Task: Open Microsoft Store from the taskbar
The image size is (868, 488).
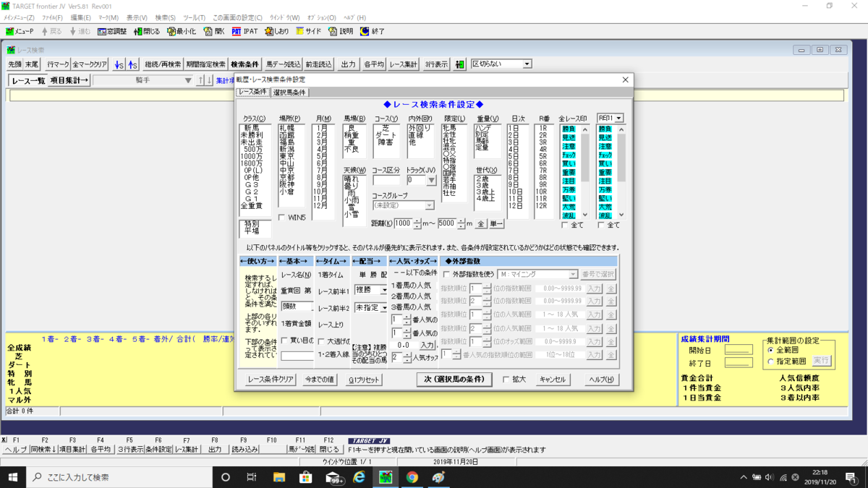Action: (305, 477)
